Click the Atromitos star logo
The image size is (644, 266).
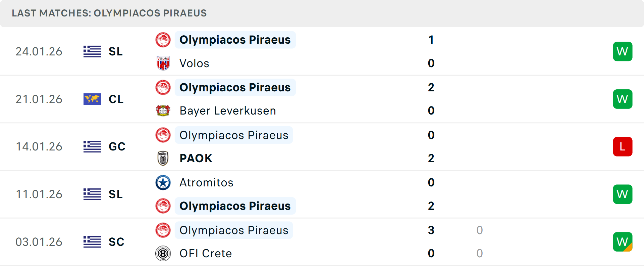[163, 183]
